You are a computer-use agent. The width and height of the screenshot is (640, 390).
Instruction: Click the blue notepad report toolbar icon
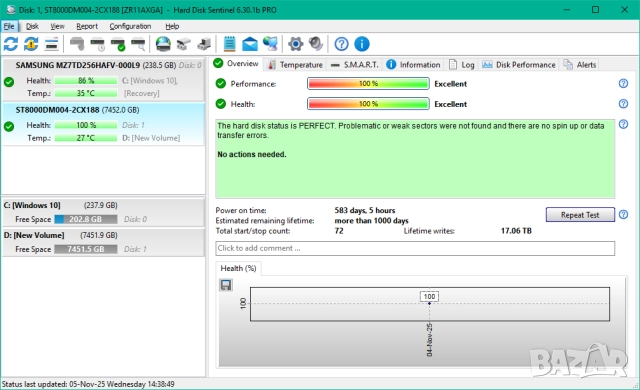point(229,44)
